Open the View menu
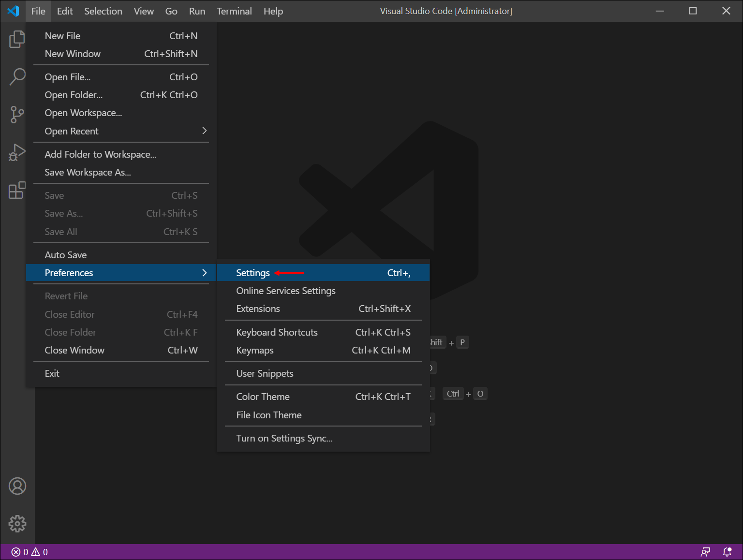The height and width of the screenshot is (560, 743). click(x=144, y=11)
